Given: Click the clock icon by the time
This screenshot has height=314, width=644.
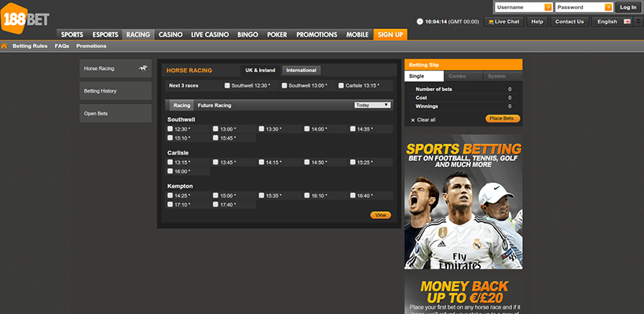Looking at the screenshot, I should tap(419, 22).
